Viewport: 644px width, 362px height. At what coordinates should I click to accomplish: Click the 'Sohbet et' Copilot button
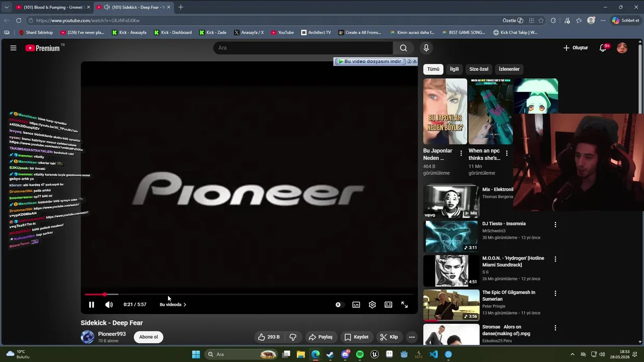tap(626, 21)
